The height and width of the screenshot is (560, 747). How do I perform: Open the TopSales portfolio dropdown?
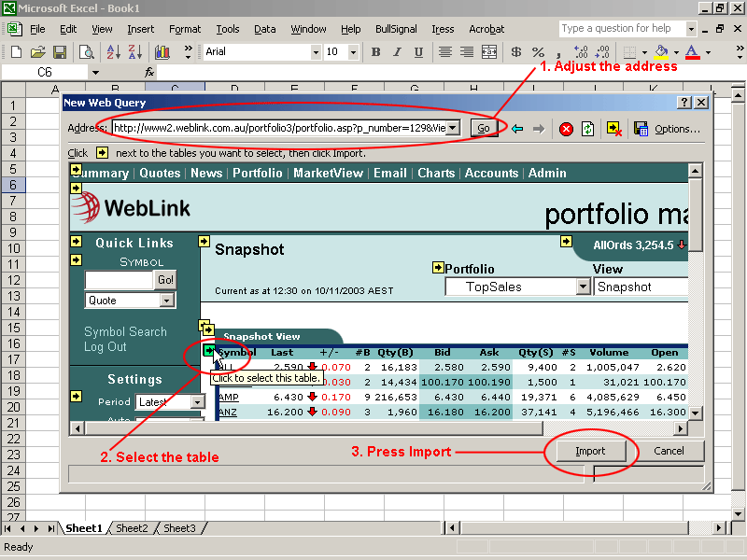583,287
